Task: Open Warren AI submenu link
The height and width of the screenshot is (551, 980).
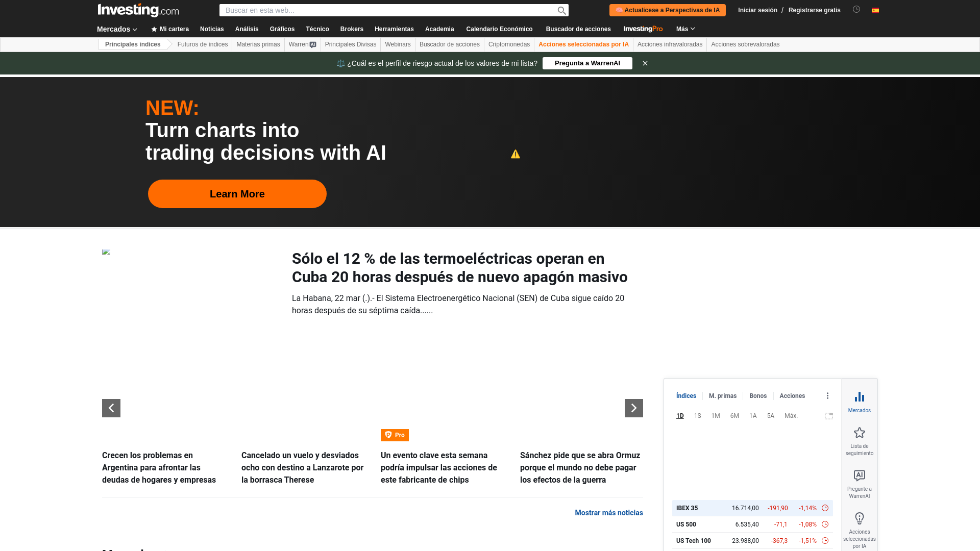Action: click(x=303, y=44)
